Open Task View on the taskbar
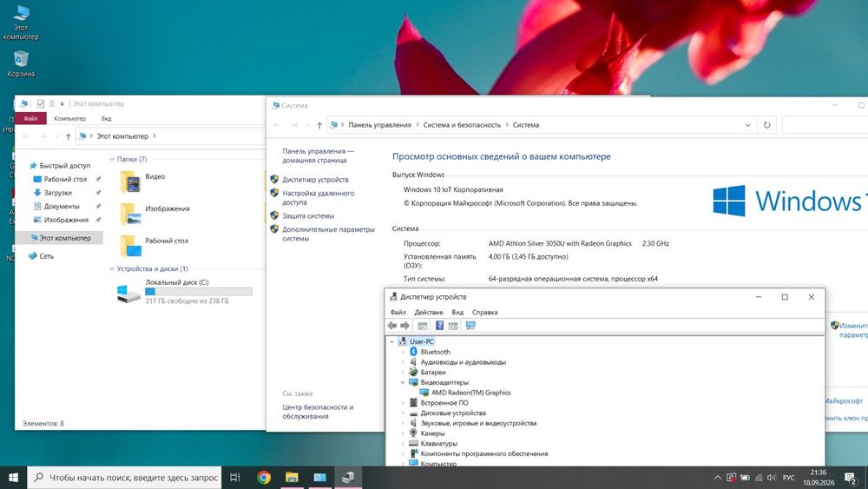The width and height of the screenshot is (868, 489). click(x=234, y=478)
